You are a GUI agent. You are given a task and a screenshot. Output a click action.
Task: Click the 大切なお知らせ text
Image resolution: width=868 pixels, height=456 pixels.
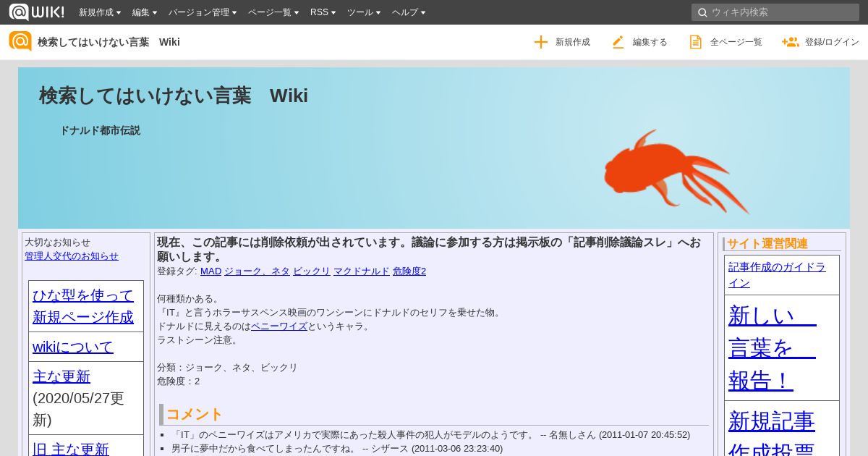(58, 242)
